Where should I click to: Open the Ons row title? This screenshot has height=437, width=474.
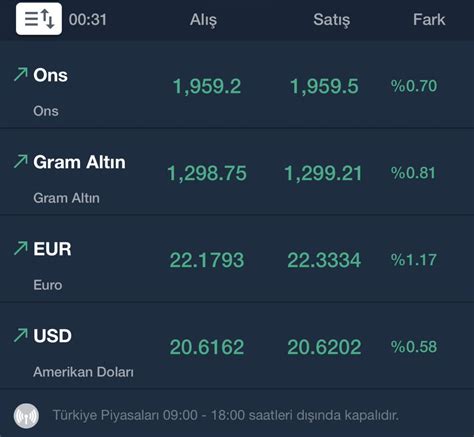(50, 75)
